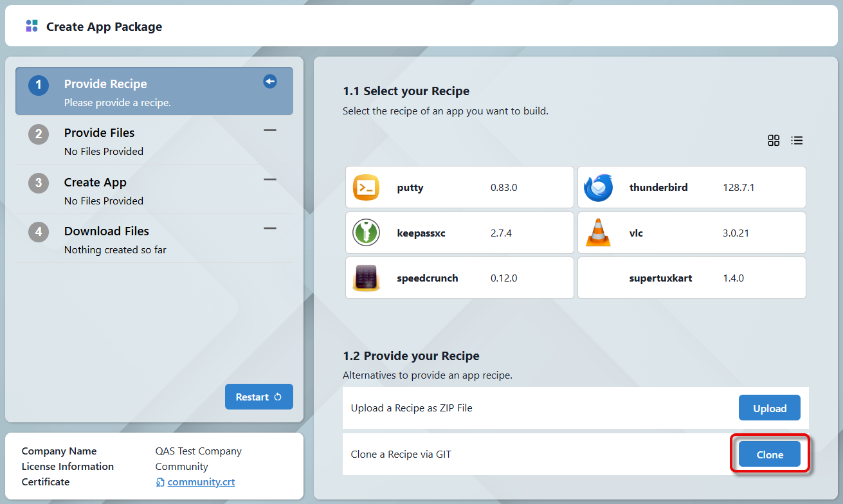Screen dimensions: 843x504
Task: Open the Download Files step
Action: pos(154,239)
